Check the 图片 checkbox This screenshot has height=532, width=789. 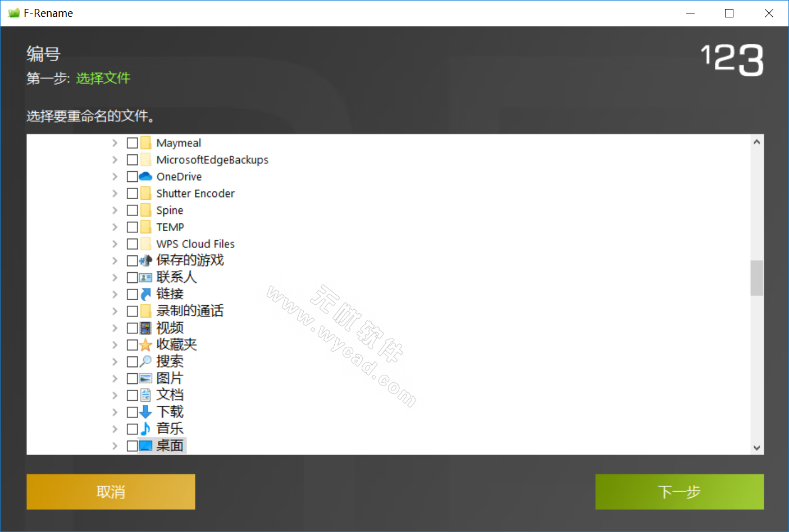132,378
